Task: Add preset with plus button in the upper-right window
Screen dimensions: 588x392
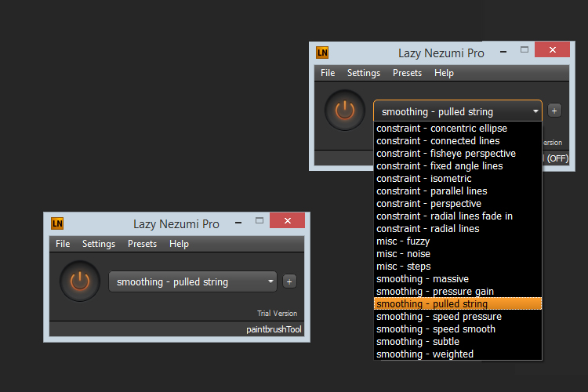Action: [554, 111]
